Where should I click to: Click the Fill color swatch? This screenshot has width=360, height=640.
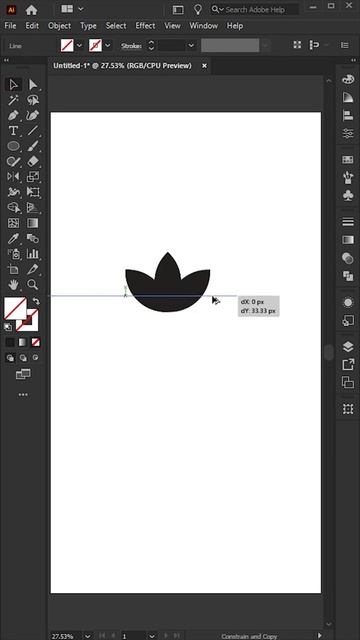(15, 308)
